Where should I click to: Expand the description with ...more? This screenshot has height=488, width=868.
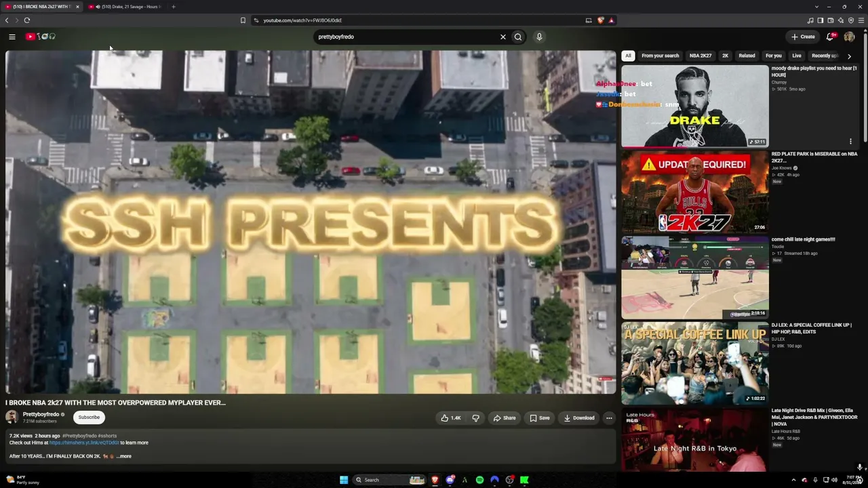[x=124, y=456]
